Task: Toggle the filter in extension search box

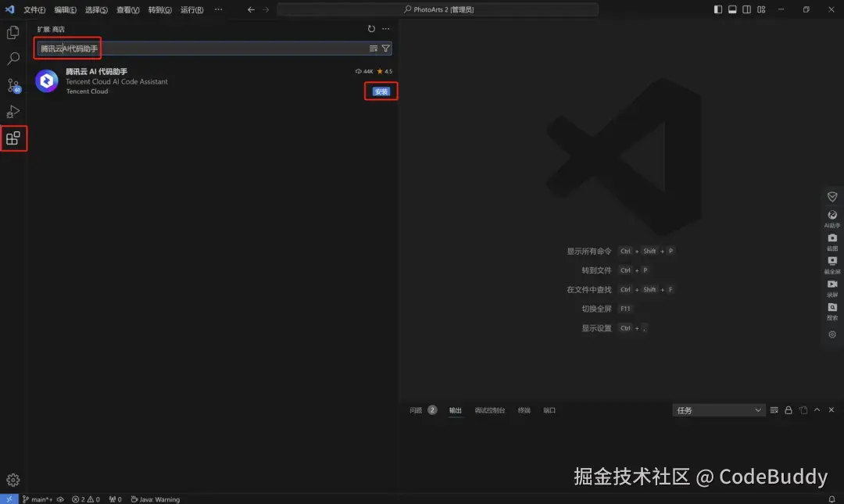Action: click(x=386, y=48)
